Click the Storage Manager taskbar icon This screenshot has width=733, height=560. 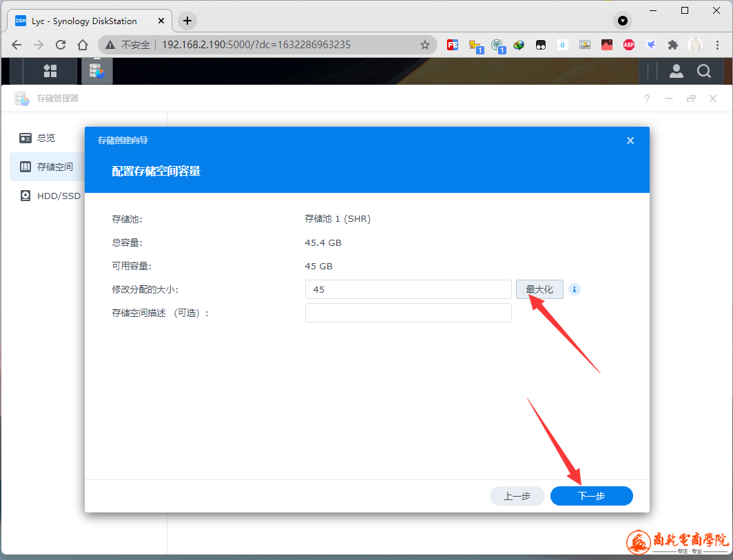click(x=96, y=71)
